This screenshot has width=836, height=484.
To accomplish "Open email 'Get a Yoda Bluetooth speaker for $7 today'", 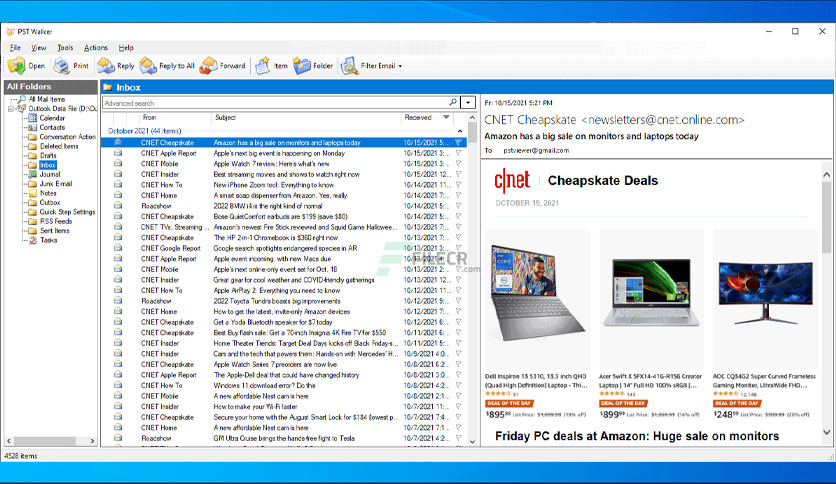I will pos(284,322).
